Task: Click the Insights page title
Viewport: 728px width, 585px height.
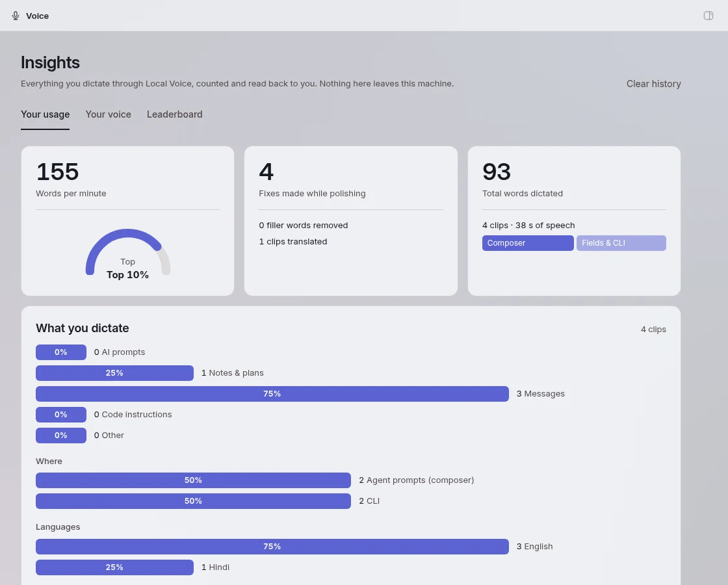Action: (50, 62)
